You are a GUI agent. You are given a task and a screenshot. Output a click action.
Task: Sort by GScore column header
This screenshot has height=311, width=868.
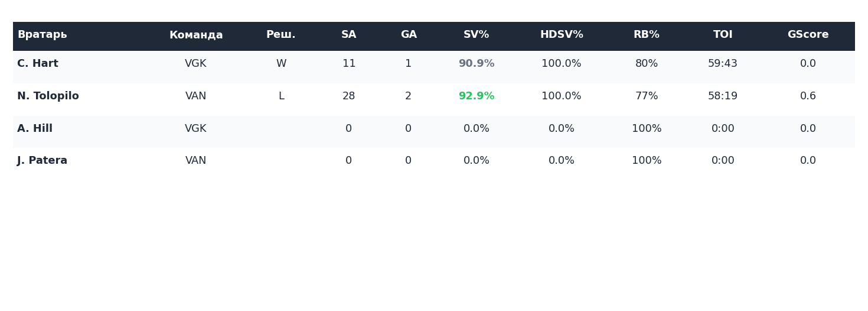pos(808,35)
